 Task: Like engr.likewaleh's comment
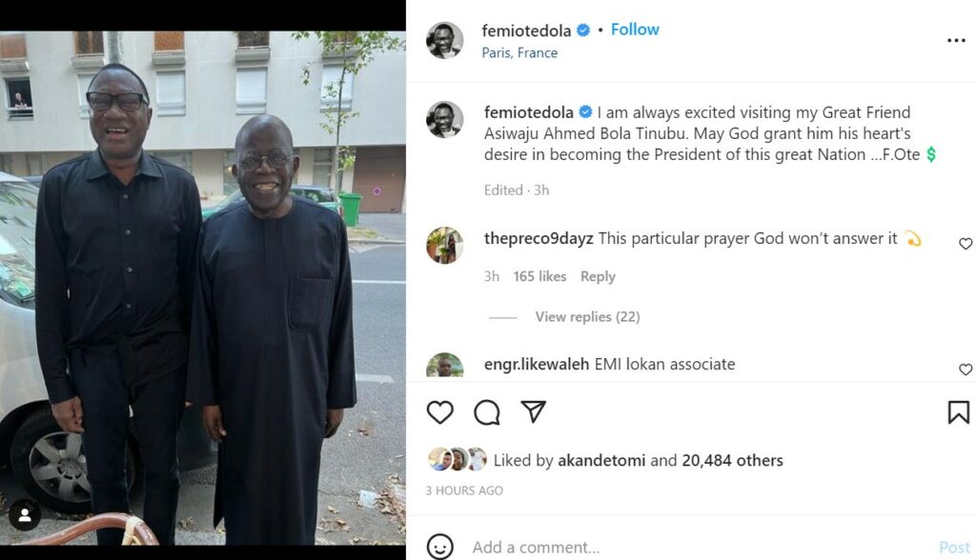tap(966, 370)
